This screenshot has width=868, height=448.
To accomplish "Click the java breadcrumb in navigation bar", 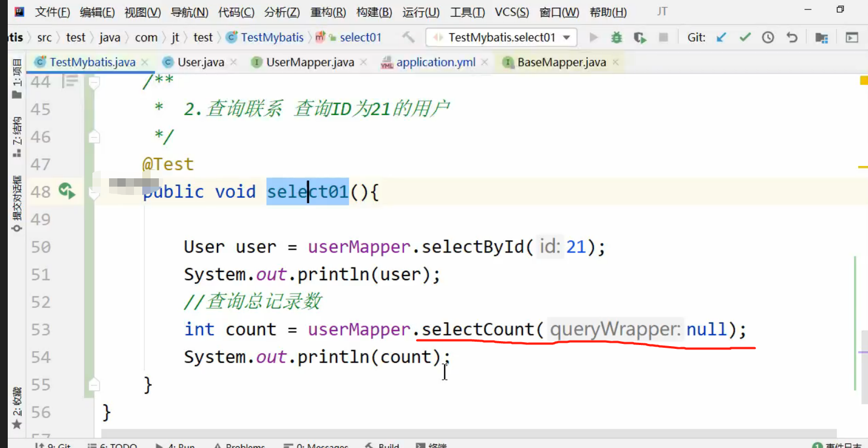I will point(110,37).
